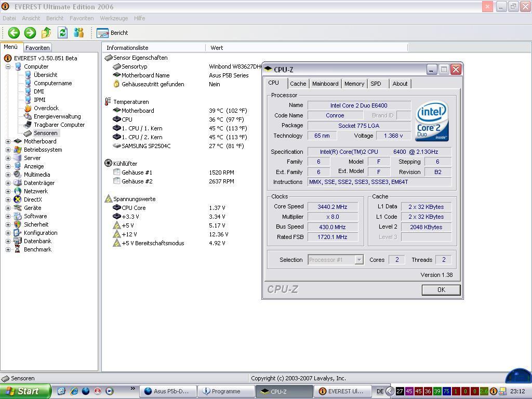
Task: Click the green Back arrow toolbar icon
Action: coord(14,33)
